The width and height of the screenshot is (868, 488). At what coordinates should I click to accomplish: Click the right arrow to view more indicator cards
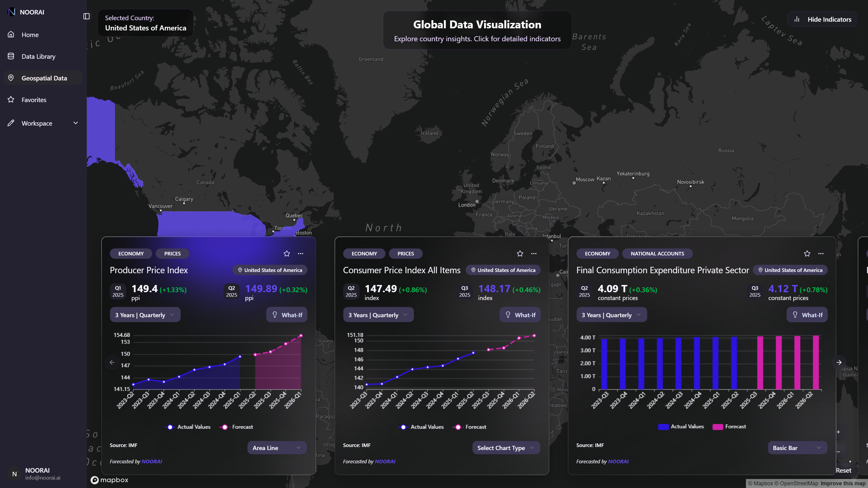coord(839,362)
